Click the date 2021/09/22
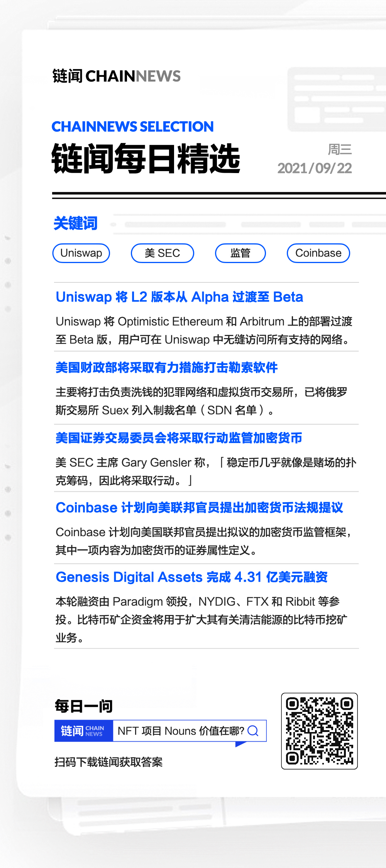The width and height of the screenshot is (386, 868). (315, 168)
